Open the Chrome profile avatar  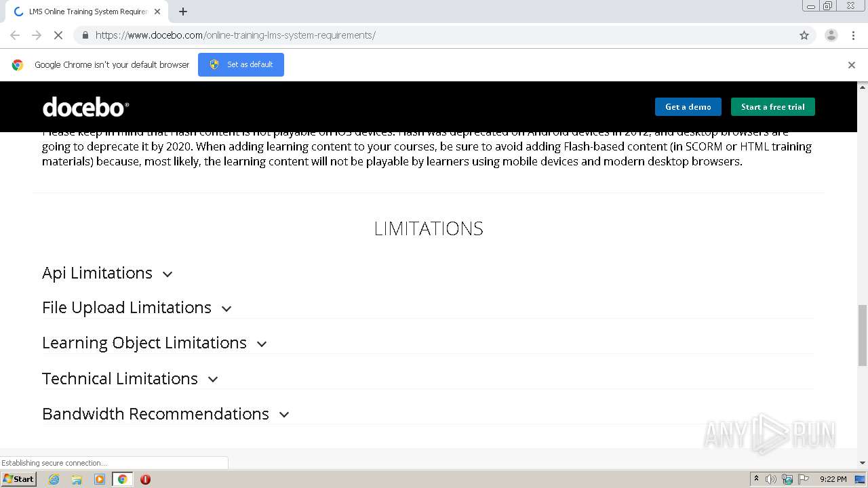pyautogui.click(x=831, y=35)
